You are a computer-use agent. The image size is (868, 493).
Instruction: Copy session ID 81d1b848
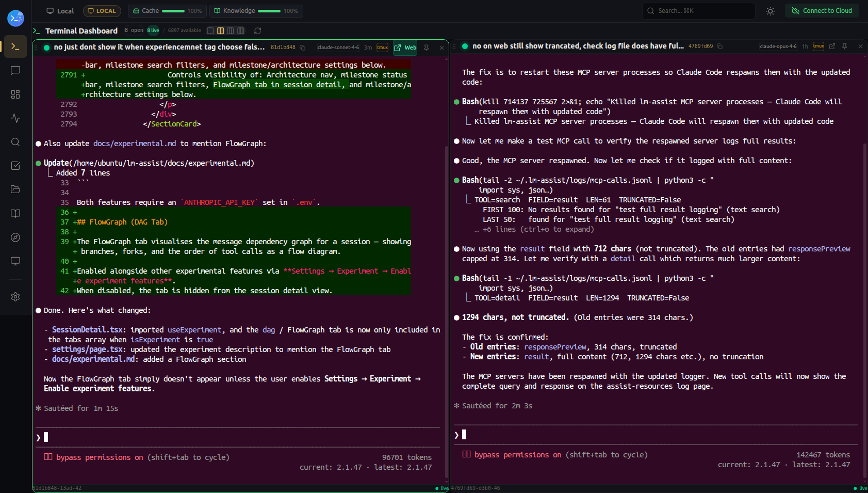(x=303, y=47)
